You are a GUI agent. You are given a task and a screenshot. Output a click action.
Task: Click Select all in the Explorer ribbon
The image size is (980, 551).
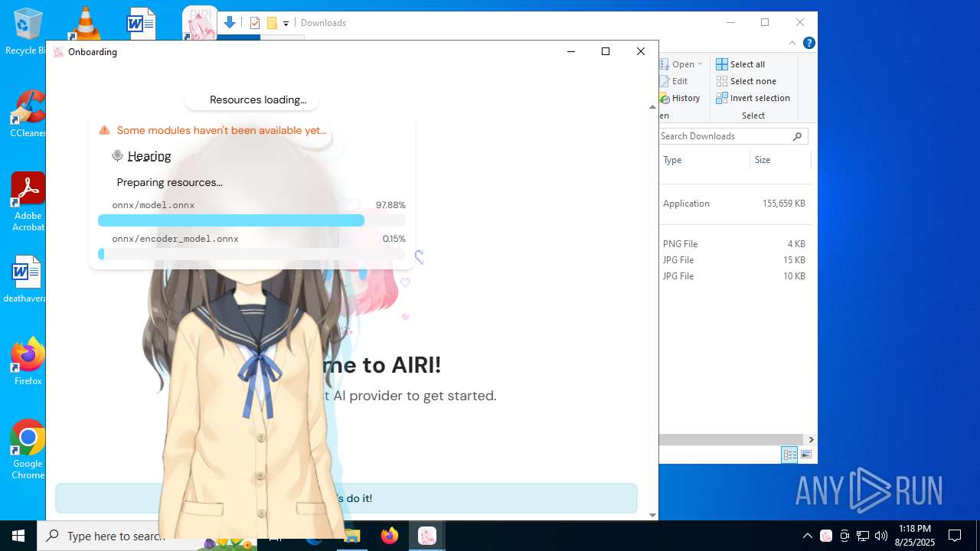click(740, 64)
